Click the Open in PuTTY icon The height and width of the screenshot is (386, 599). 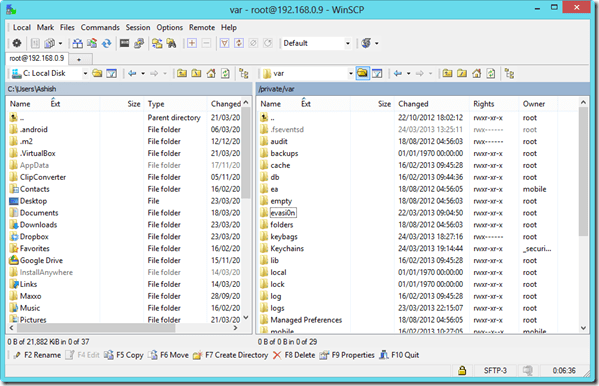139,43
